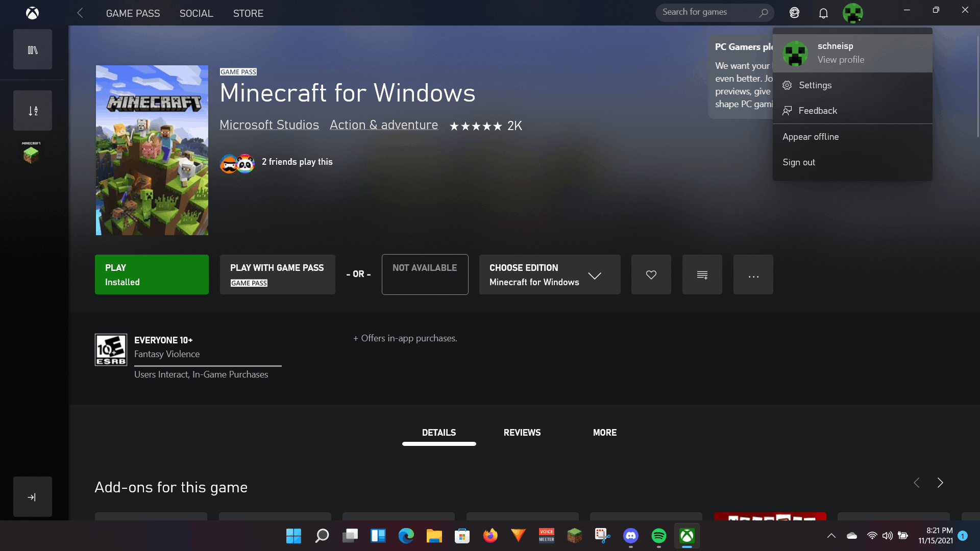View profile for schneisp
The image size is (980, 551).
[x=852, y=53]
